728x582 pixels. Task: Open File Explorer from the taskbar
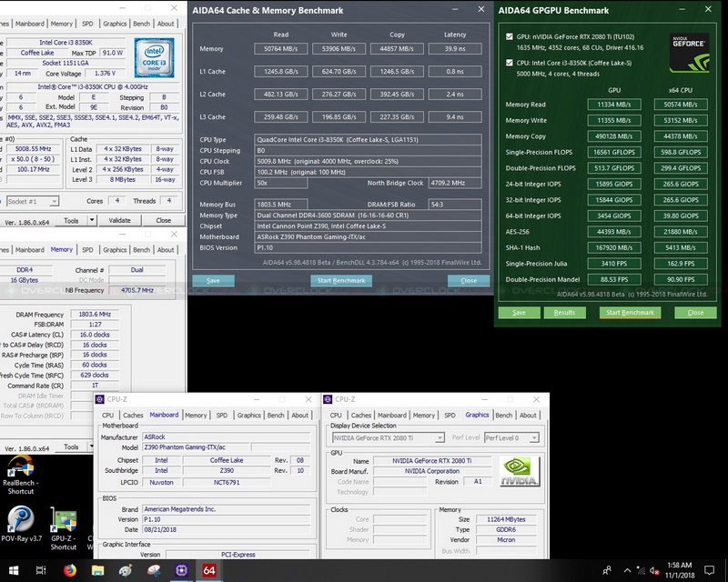click(97, 570)
